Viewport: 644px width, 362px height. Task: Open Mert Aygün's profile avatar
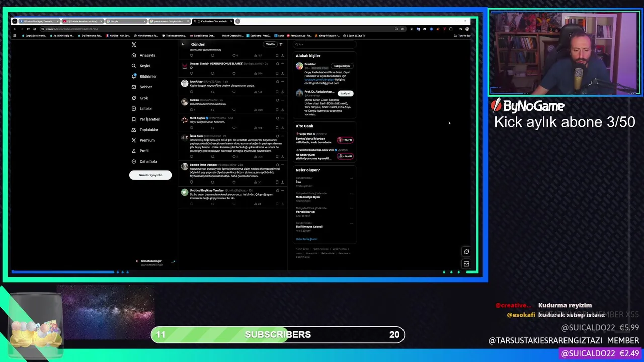[x=185, y=121]
